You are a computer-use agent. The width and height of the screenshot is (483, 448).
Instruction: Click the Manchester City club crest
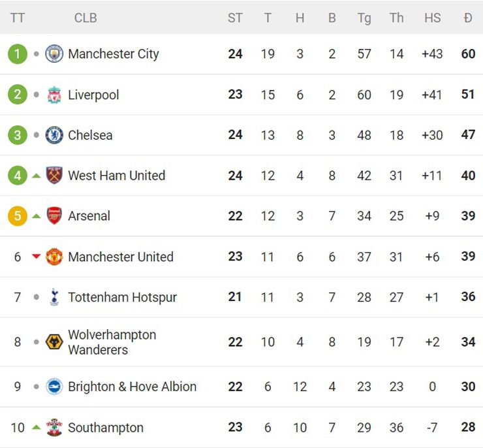[x=54, y=54]
